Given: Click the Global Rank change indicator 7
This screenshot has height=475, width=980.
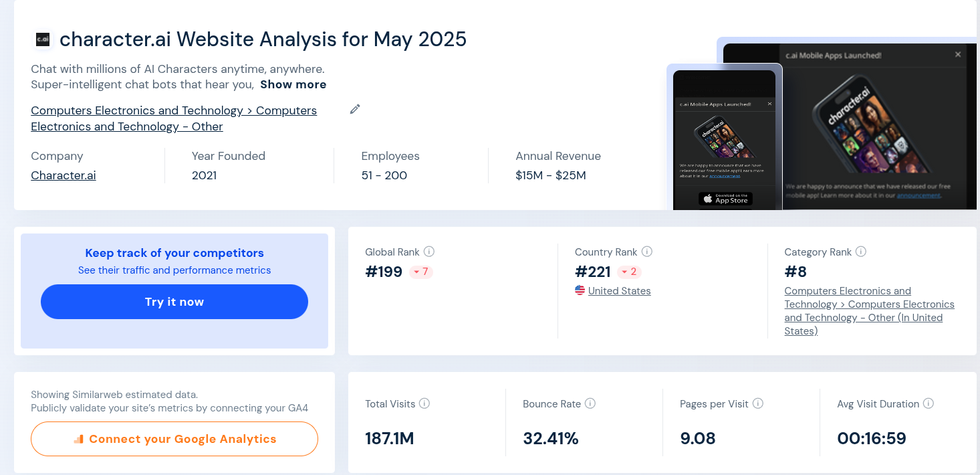Looking at the screenshot, I should (421, 272).
